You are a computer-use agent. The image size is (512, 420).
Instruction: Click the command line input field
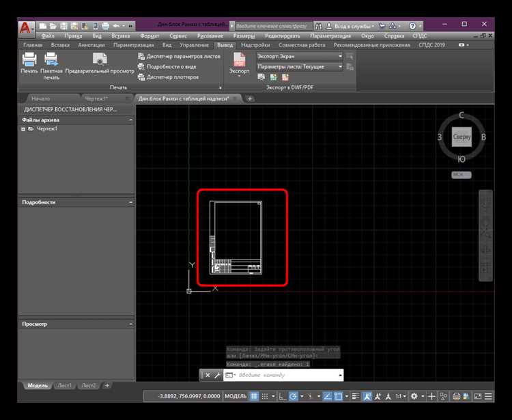[283, 375]
